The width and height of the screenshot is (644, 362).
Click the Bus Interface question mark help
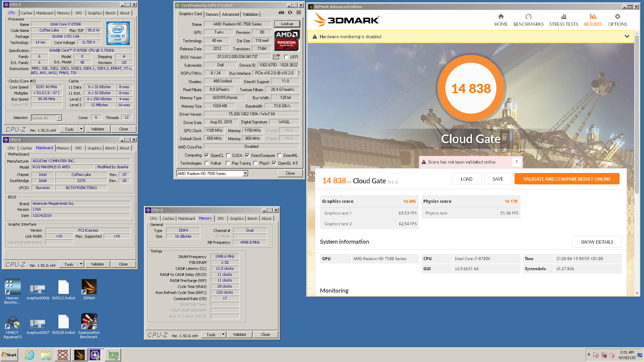click(298, 73)
